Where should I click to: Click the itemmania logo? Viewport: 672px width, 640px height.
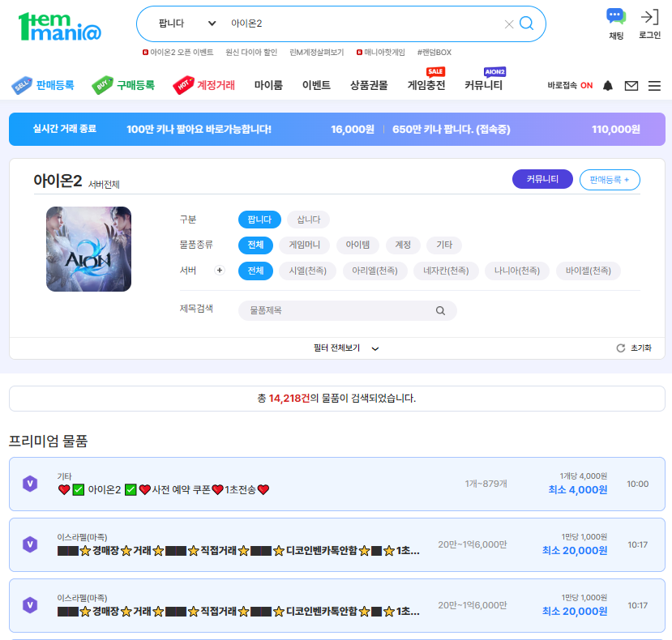(x=59, y=27)
